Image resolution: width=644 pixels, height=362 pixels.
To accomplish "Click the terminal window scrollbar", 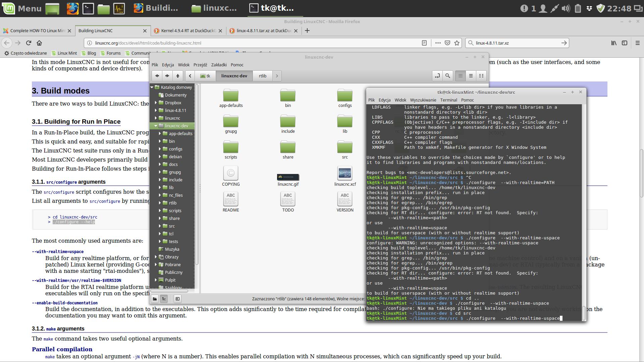I will click(584, 313).
